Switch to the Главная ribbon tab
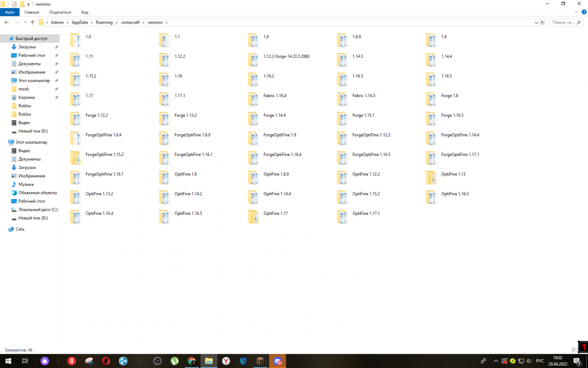The width and height of the screenshot is (588, 368). 32,12
